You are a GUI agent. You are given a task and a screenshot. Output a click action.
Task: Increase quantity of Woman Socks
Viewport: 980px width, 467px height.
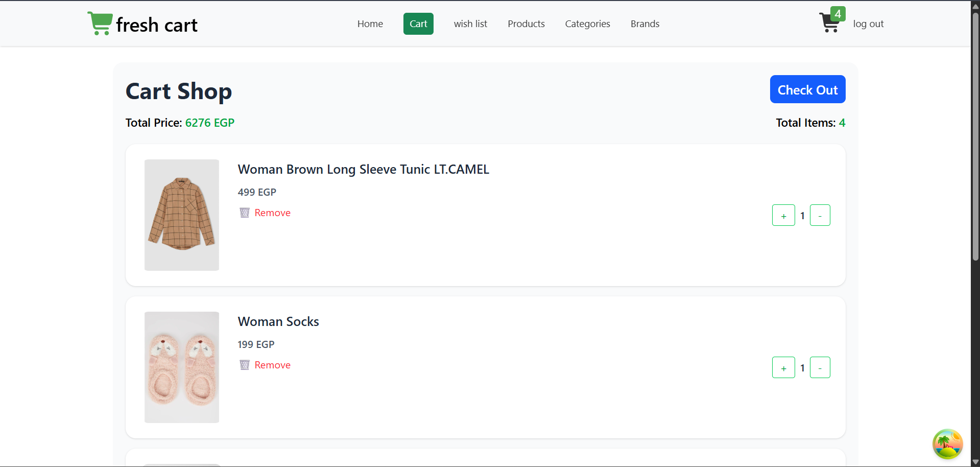[783, 367]
